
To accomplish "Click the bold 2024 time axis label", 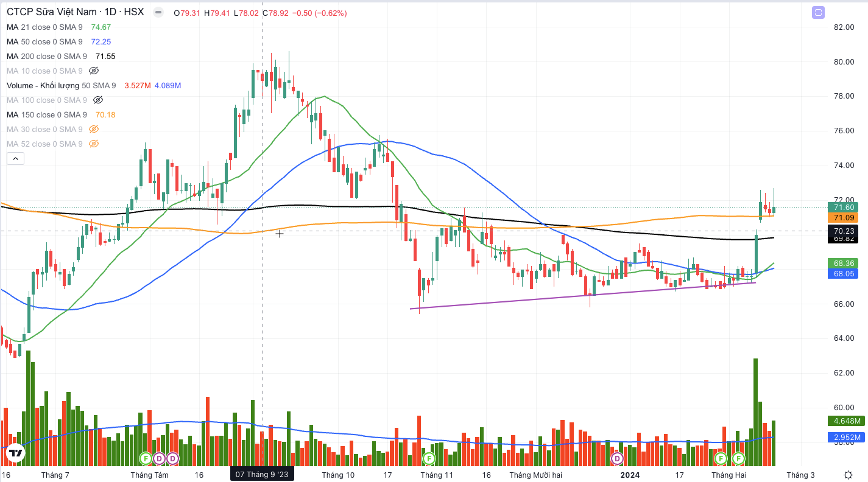I will [x=630, y=475].
